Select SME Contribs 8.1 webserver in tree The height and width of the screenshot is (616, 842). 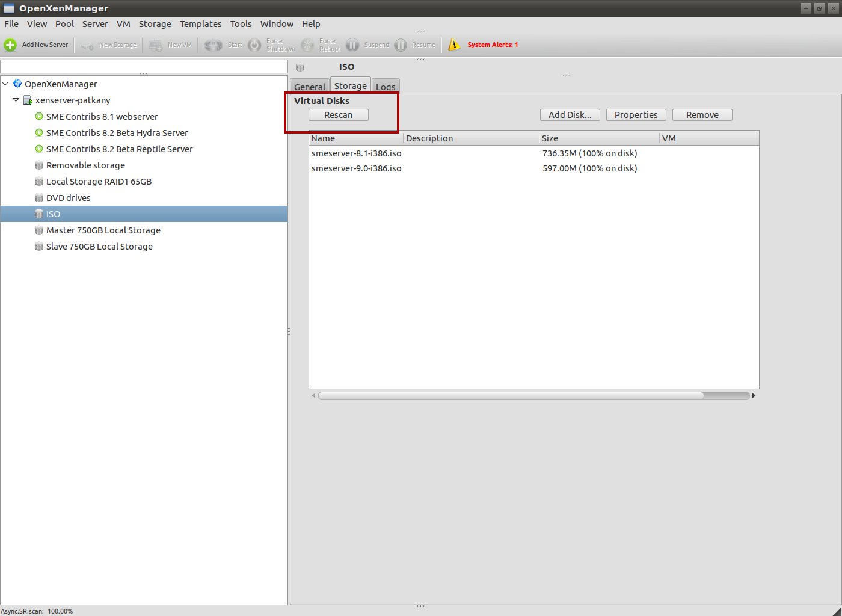pyautogui.click(x=102, y=117)
